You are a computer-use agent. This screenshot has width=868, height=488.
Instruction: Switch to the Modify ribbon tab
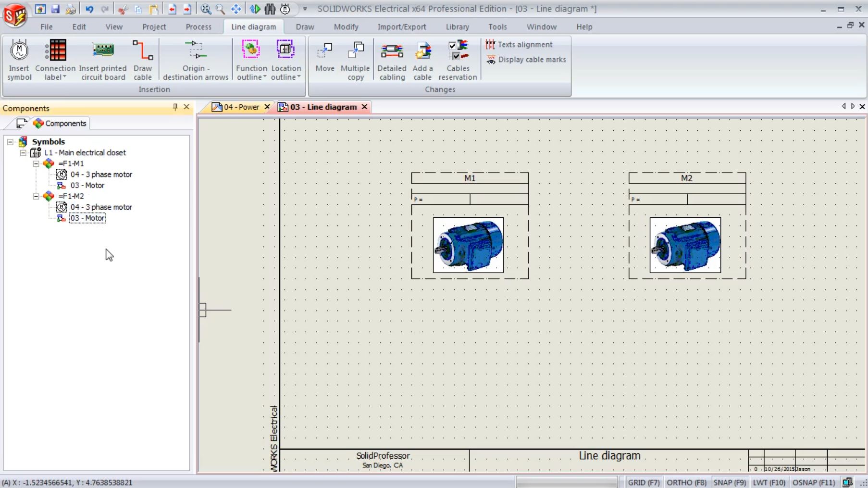(x=346, y=27)
